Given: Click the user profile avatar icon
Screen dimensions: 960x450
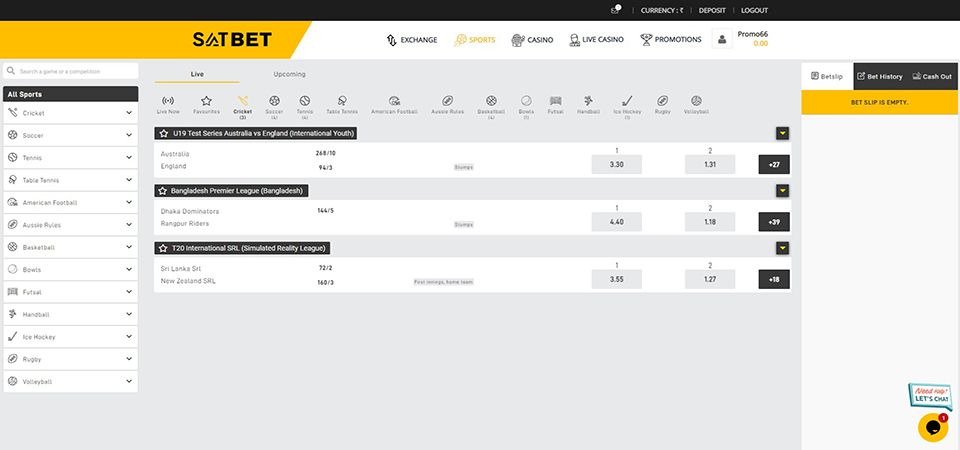Looking at the screenshot, I should (x=722, y=39).
